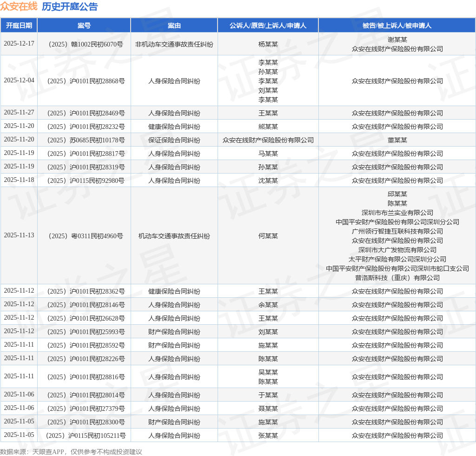Click the 公诉人/原告/上诉人/申请人 column header

(x=268, y=26)
